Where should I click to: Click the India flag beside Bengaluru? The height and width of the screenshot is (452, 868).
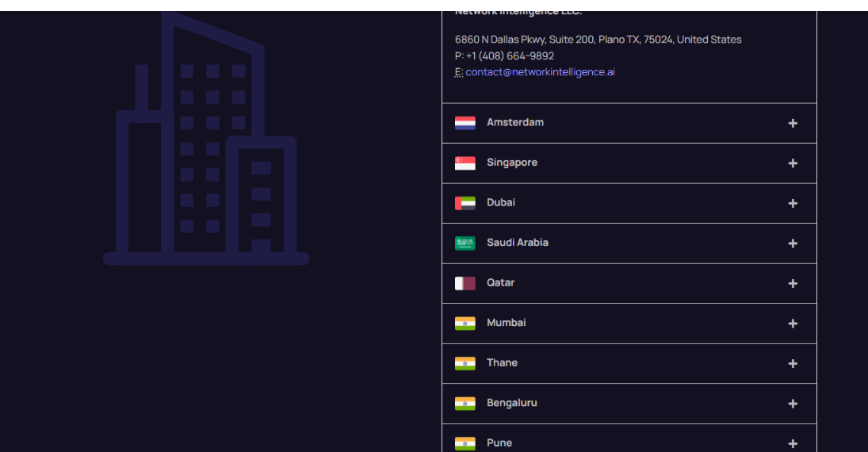465,404
